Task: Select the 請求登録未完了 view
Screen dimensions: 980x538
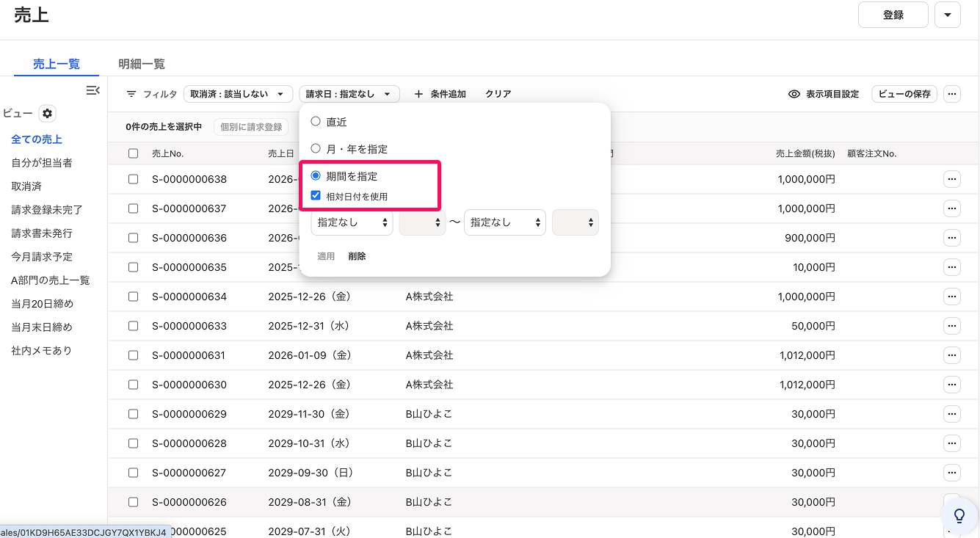Action: coord(47,210)
